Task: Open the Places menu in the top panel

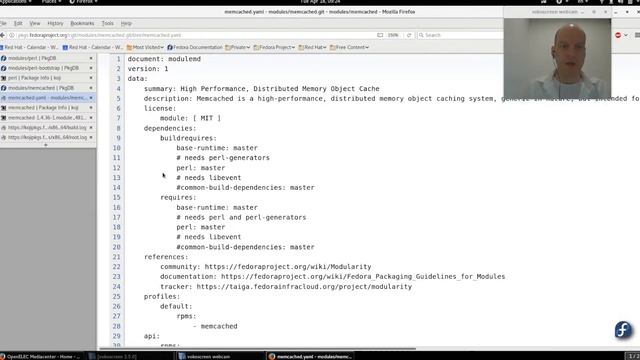Action: click(x=51, y=2)
